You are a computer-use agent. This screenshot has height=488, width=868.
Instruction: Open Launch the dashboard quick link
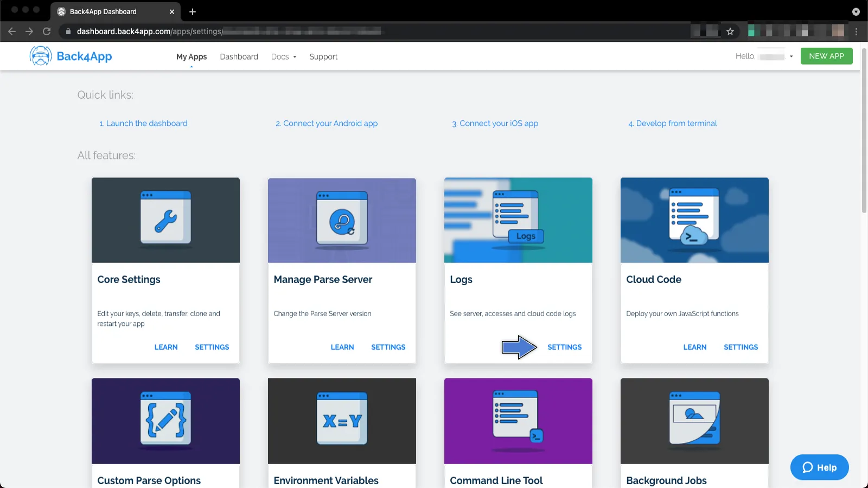coord(143,123)
